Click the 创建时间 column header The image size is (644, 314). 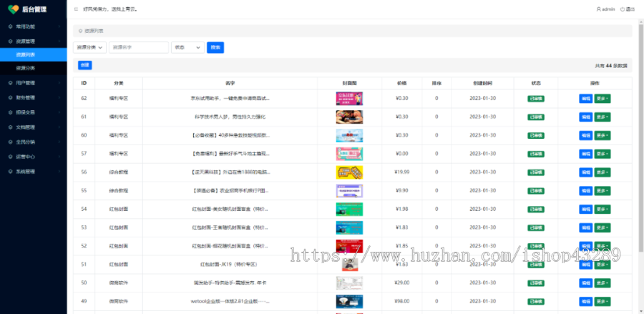[x=482, y=83]
